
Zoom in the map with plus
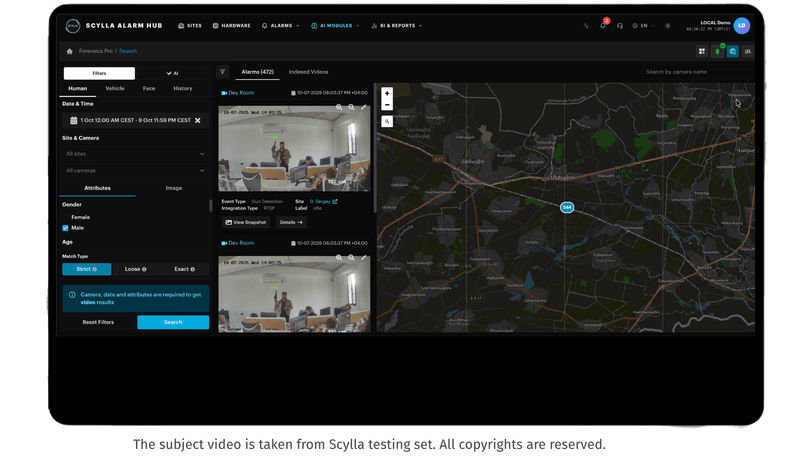[x=387, y=93]
